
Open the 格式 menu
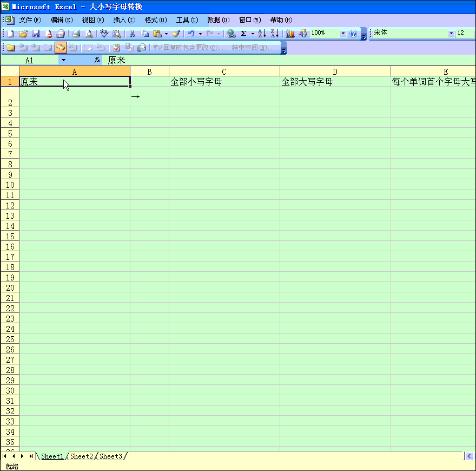[155, 20]
